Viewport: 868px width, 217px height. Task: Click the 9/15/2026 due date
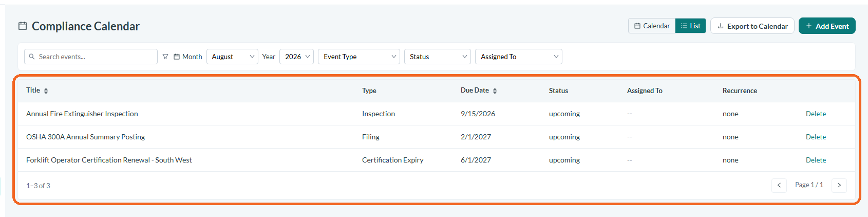coord(478,114)
